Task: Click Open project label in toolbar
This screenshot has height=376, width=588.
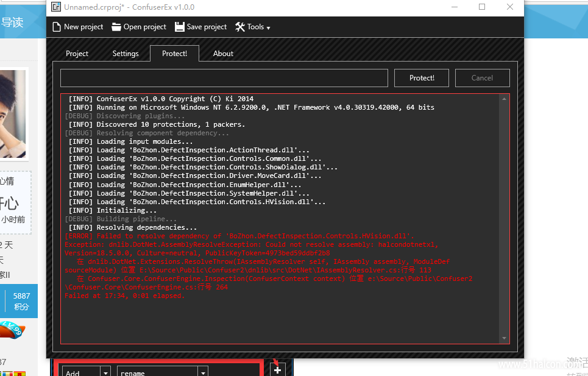Action: coord(145,27)
